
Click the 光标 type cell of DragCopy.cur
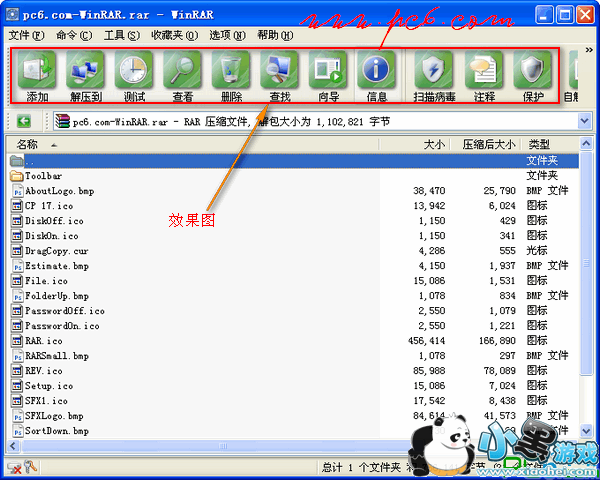[x=537, y=251]
